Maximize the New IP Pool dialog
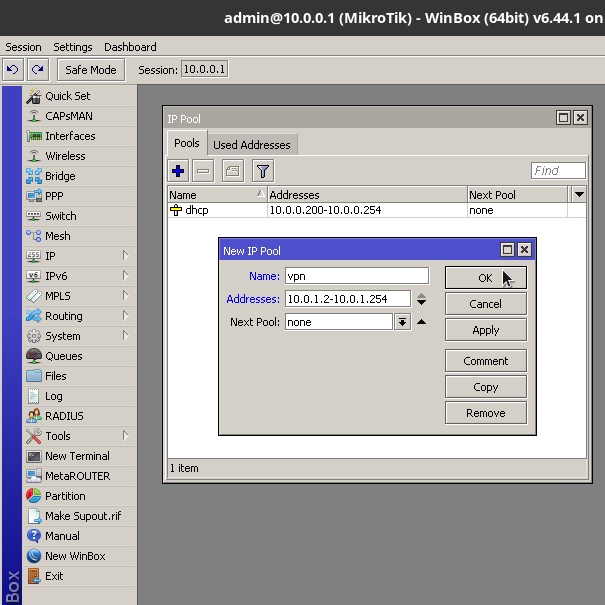The width and height of the screenshot is (605, 605). (x=507, y=250)
